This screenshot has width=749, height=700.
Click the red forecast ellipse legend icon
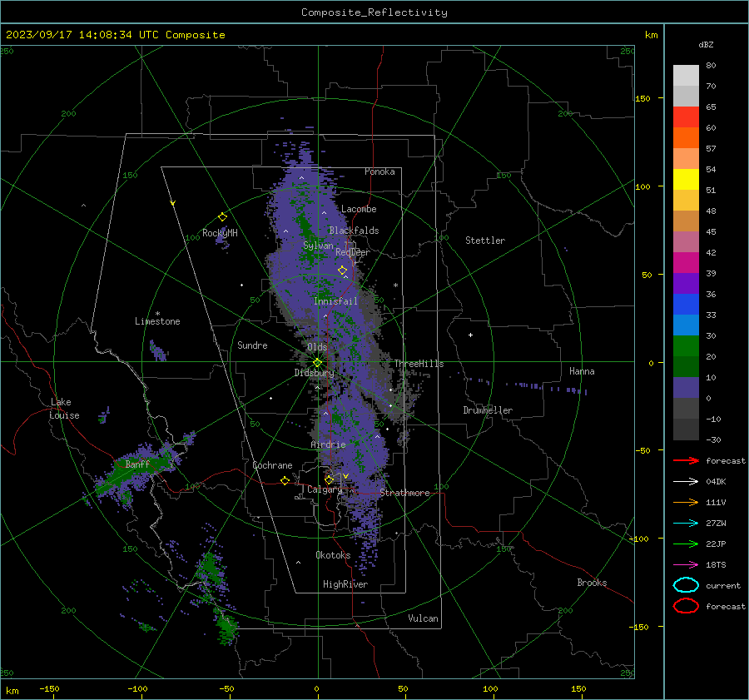686,606
